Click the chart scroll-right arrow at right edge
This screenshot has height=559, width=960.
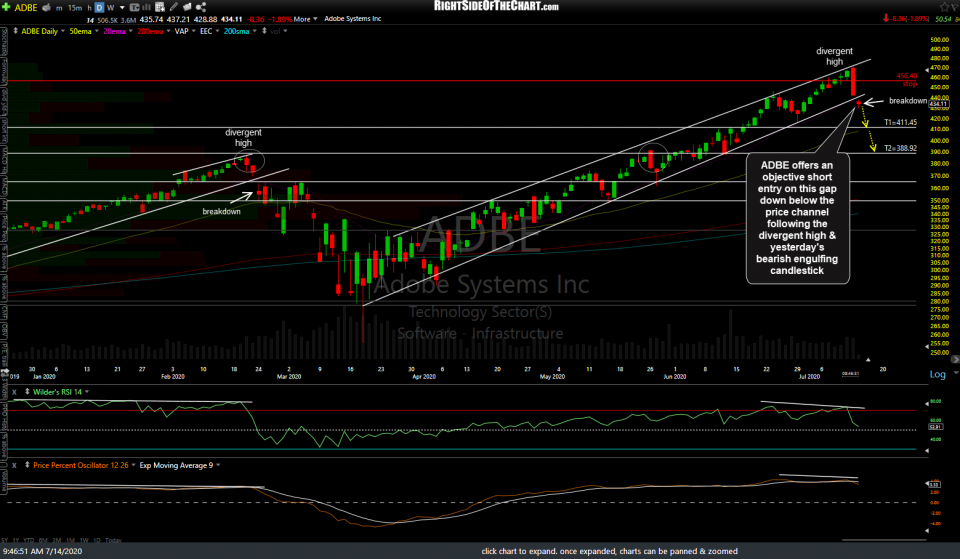point(955,359)
